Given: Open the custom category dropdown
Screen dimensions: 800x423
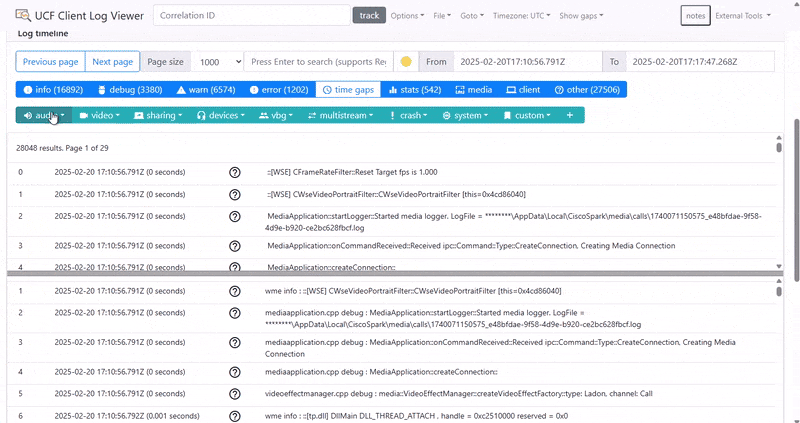Looking at the screenshot, I should tap(527, 115).
